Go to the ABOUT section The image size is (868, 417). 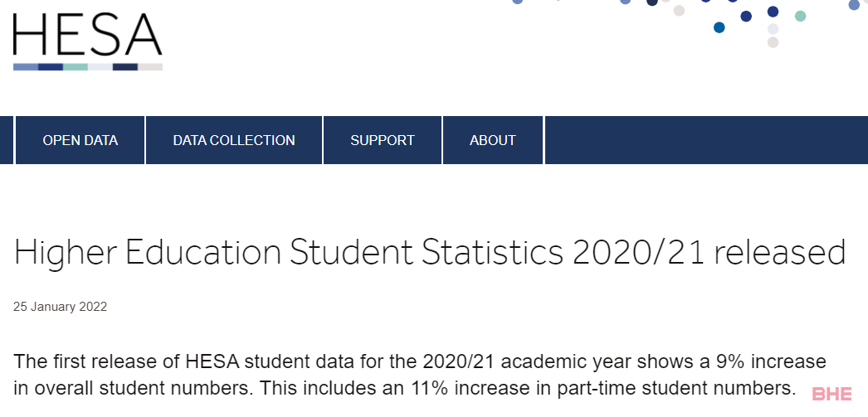[x=493, y=140]
